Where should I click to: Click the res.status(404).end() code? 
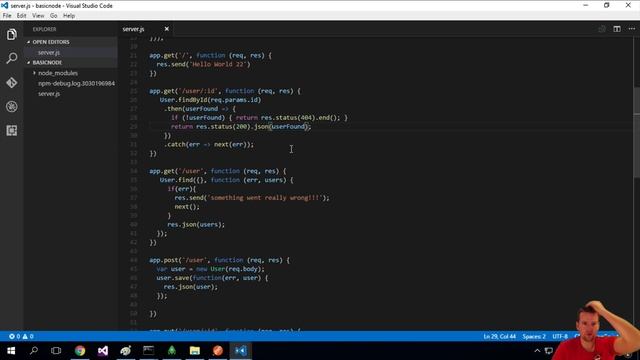(x=300, y=118)
